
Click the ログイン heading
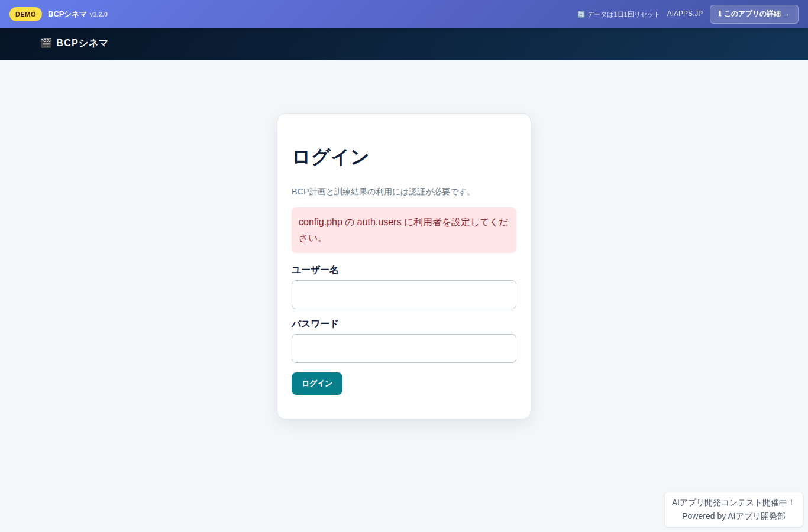pyautogui.click(x=331, y=157)
